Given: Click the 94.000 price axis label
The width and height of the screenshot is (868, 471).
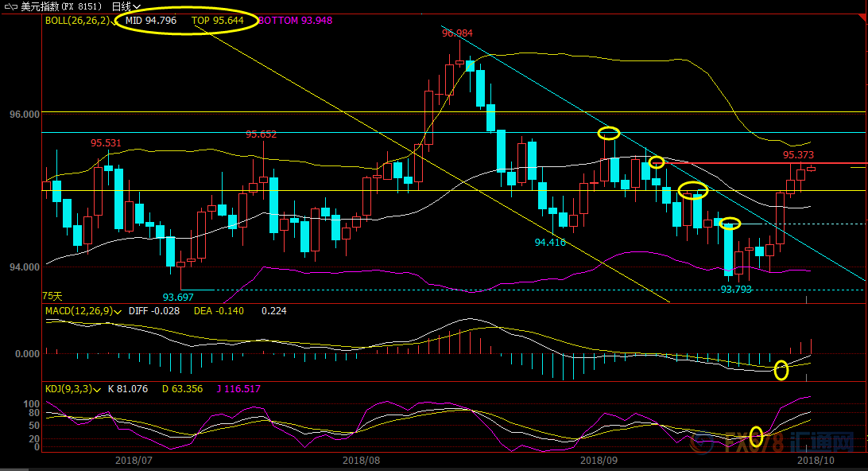Looking at the screenshot, I should (x=25, y=267).
